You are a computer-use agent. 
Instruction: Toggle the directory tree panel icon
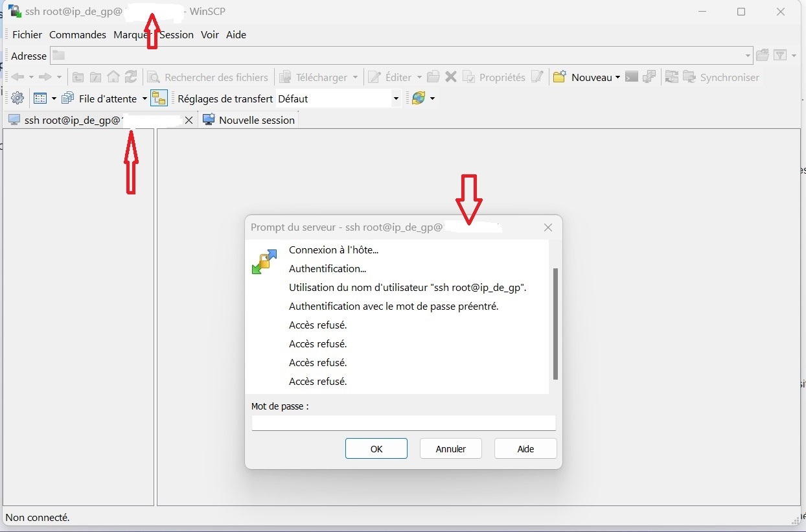(x=159, y=98)
